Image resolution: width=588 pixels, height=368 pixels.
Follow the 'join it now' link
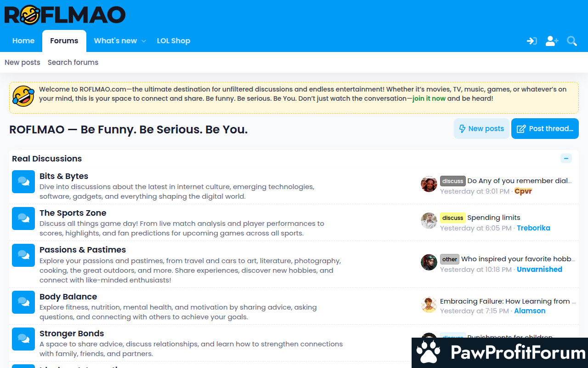[429, 98]
